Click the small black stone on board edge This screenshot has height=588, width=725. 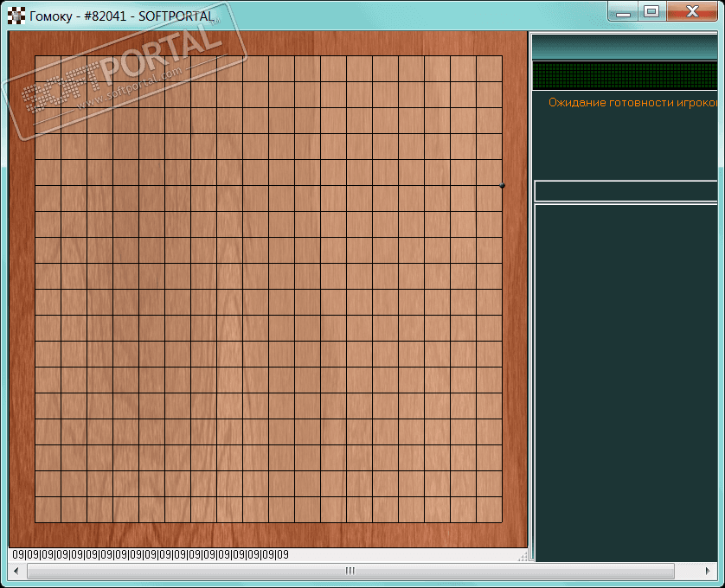pos(502,185)
